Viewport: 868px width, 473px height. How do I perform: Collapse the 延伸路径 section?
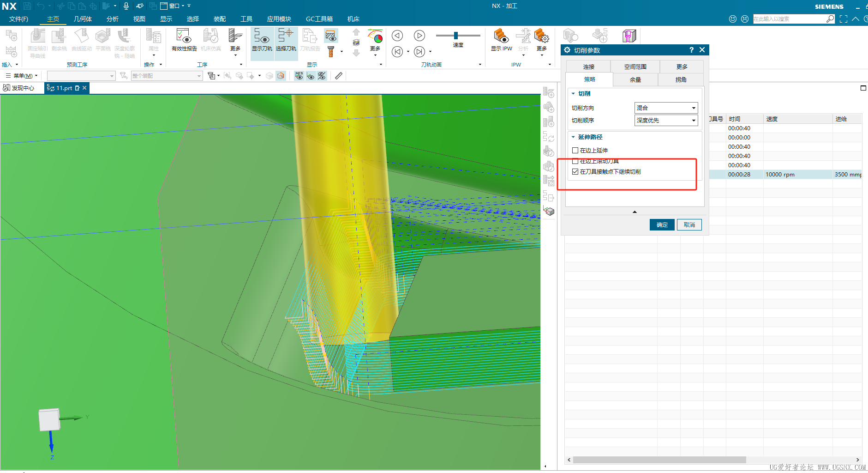(574, 137)
